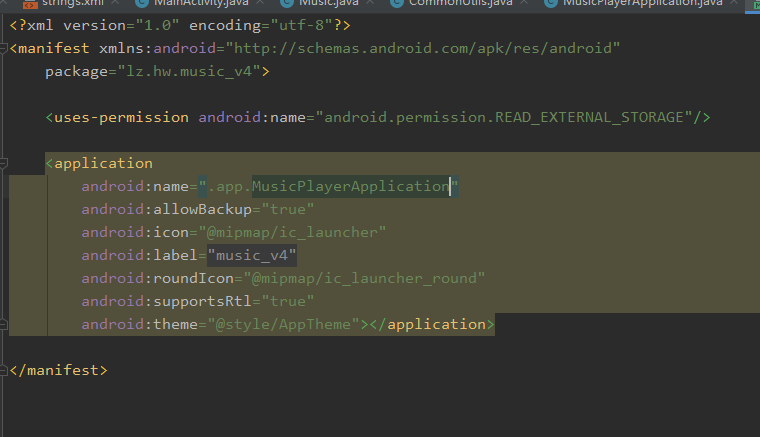Screen dimensions: 760x437
Task: Click the @mipmap/ic_launcher_round value
Action: coord(364,279)
